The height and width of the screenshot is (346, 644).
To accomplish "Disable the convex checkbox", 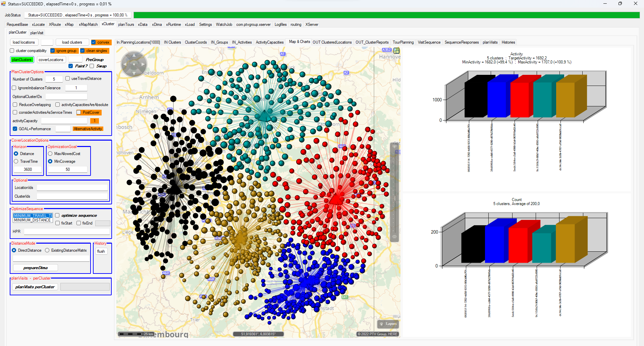I will tap(94, 42).
